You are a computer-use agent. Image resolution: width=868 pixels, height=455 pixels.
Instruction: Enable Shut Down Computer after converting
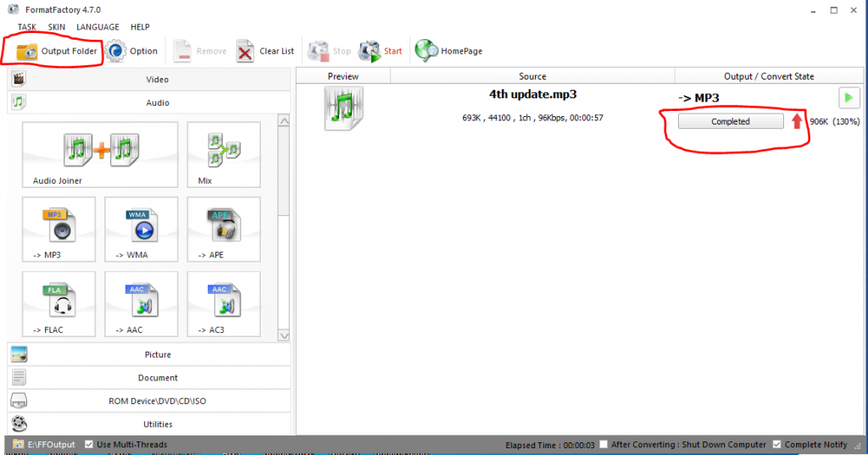point(604,445)
